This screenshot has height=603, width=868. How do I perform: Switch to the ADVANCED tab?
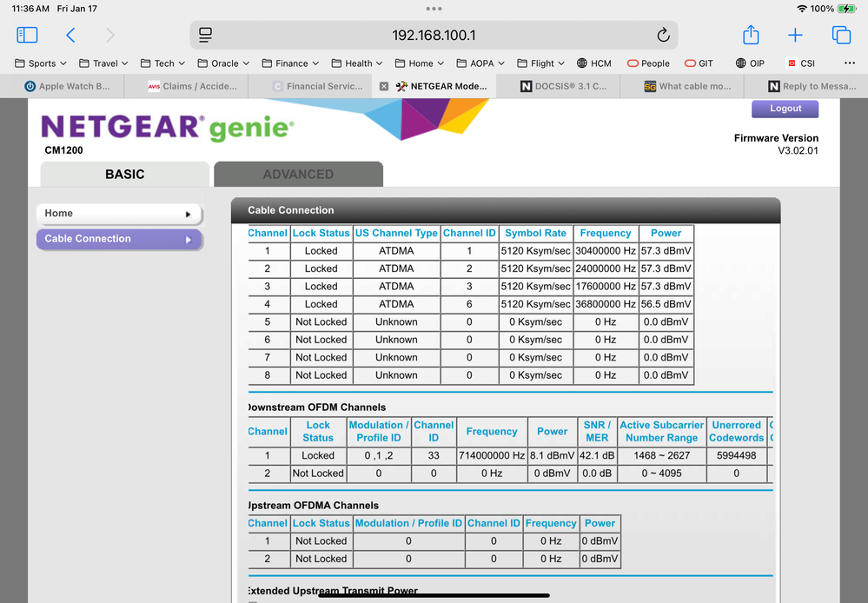[298, 174]
